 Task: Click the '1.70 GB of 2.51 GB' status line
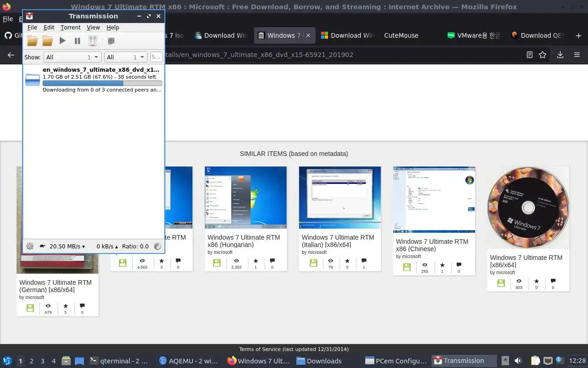click(99, 77)
